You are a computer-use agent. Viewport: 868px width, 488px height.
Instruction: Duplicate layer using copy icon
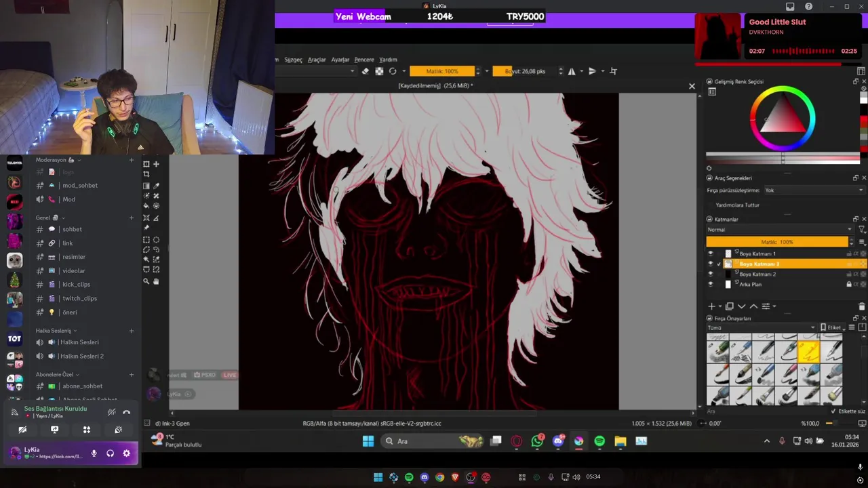(x=730, y=306)
